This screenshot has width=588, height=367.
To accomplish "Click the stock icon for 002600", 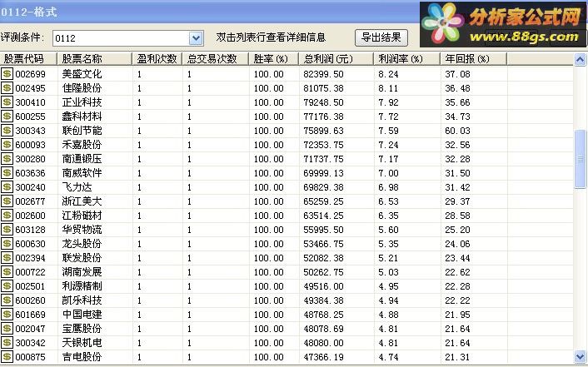I will coord(7,216).
